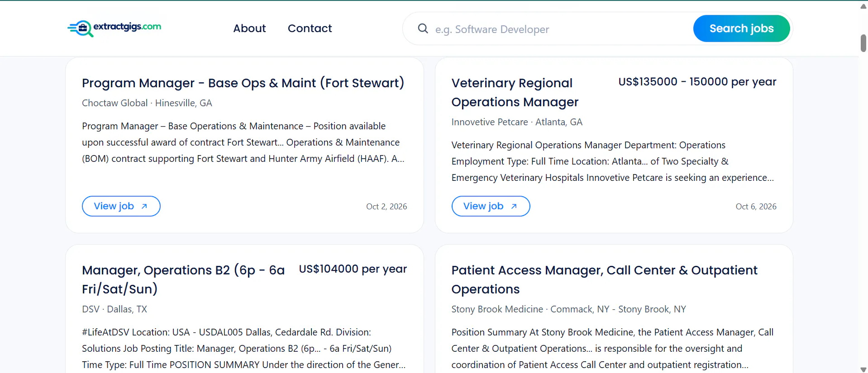View job for Choctaw Global Program Manager

click(121, 206)
